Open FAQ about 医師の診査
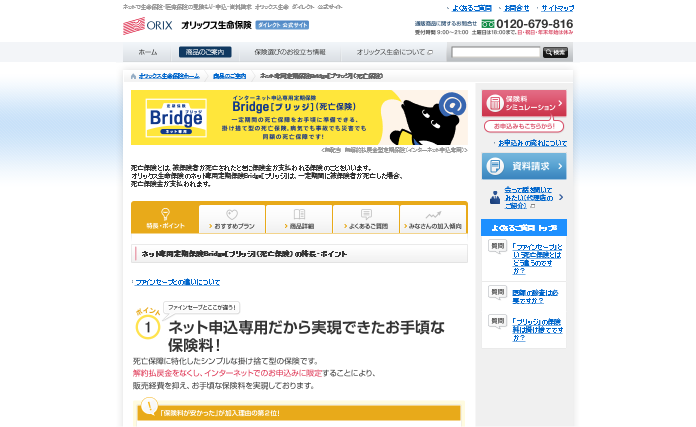This screenshot has height=427, width=696. (x=535, y=297)
